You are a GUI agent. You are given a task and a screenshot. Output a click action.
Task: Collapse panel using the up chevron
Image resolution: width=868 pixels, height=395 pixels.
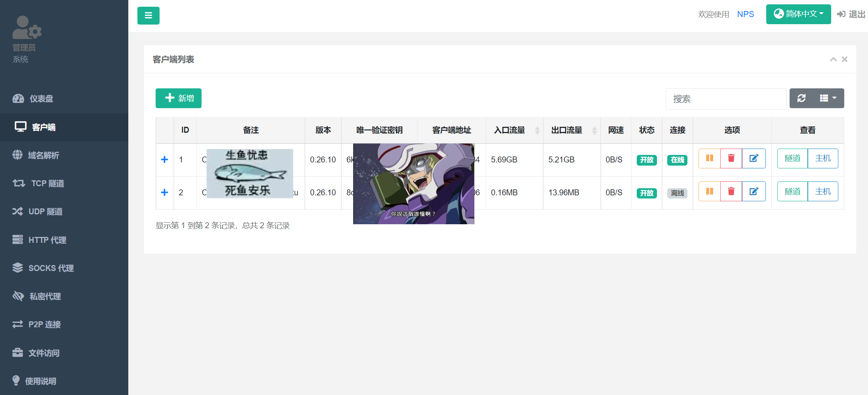833,59
